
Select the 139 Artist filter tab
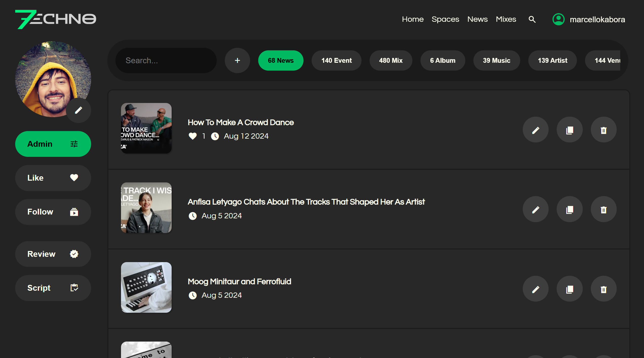(553, 60)
